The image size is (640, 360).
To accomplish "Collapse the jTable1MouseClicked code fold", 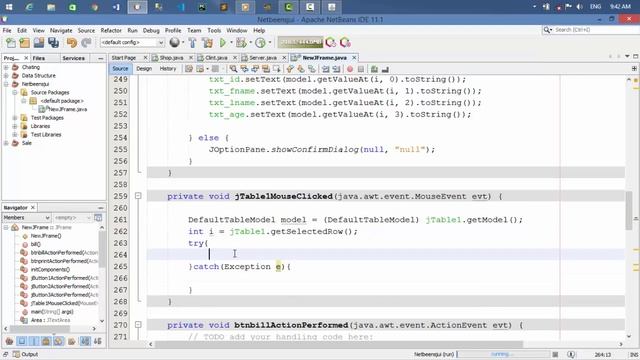I will click(138, 196).
